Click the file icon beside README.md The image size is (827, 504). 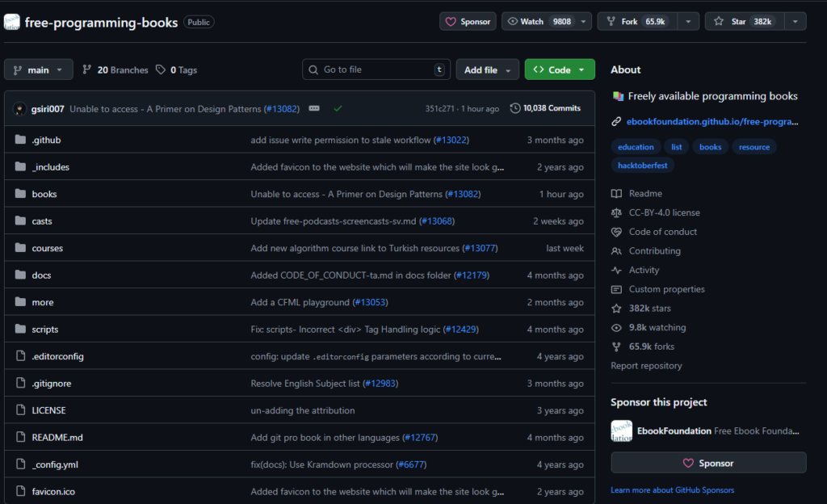(x=20, y=437)
